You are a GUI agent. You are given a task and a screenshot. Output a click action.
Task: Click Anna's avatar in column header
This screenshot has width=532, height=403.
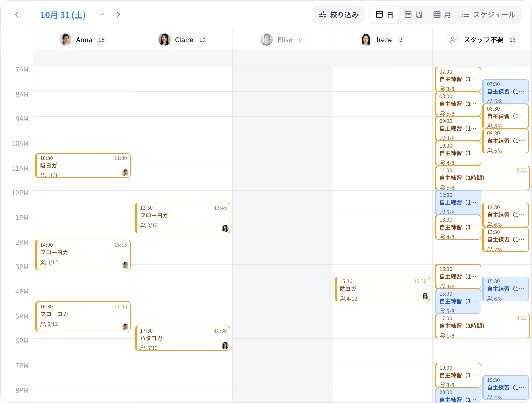click(x=66, y=40)
